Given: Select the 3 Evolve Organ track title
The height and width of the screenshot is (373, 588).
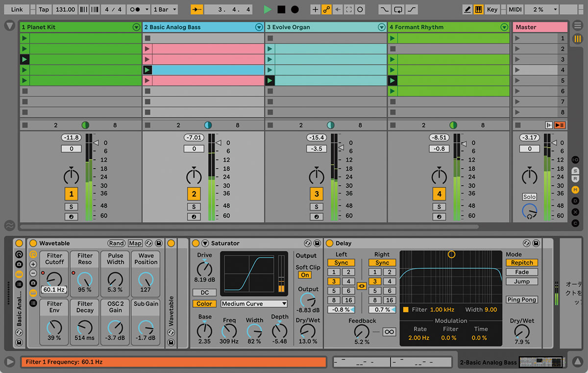Looking at the screenshot, I should pyautogui.click(x=289, y=27).
